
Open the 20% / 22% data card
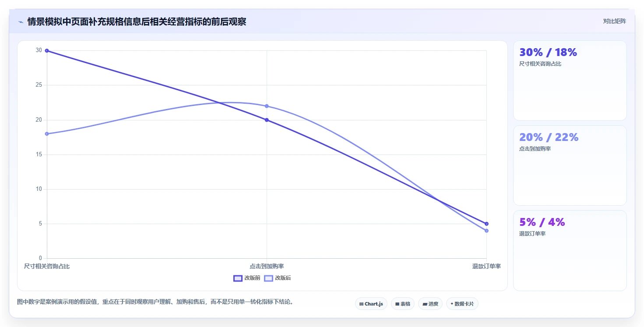click(570, 165)
